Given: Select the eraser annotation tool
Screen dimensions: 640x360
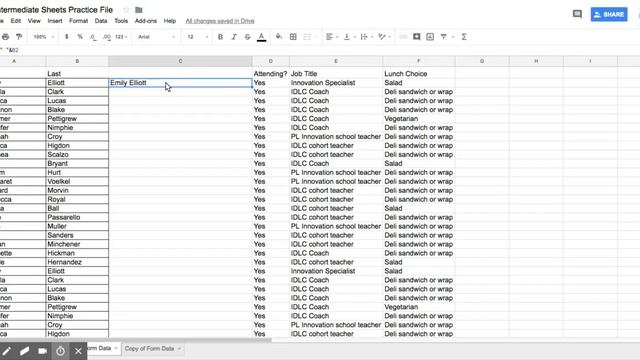Looking at the screenshot, I should click(24, 351).
